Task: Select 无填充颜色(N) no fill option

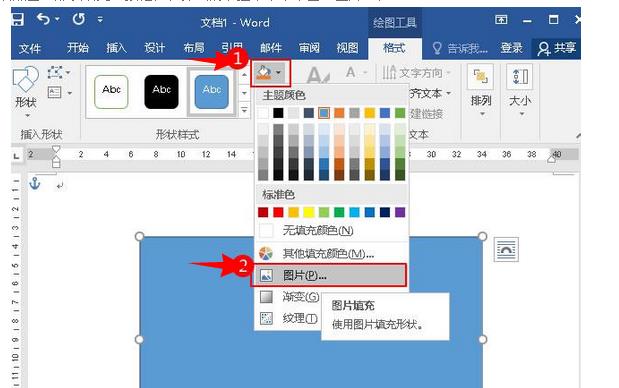Action: [x=331, y=230]
